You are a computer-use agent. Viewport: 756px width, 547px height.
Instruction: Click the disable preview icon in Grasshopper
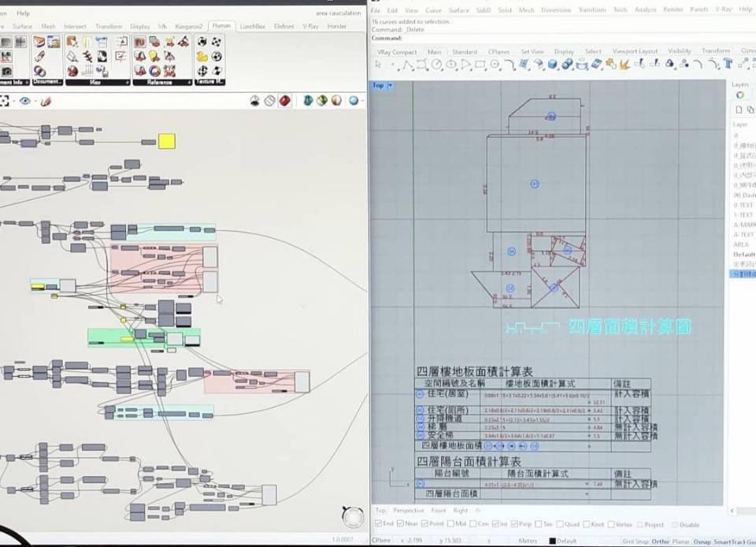[x=254, y=100]
